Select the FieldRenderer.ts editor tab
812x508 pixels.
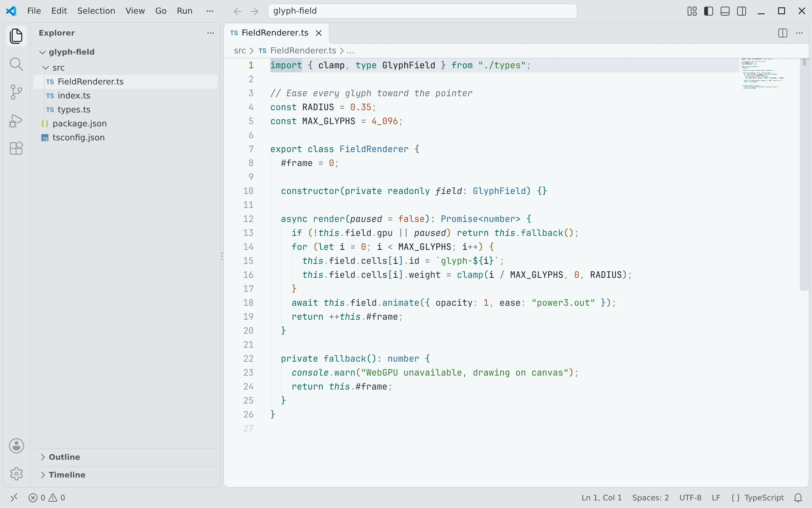(x=277, y=33)
